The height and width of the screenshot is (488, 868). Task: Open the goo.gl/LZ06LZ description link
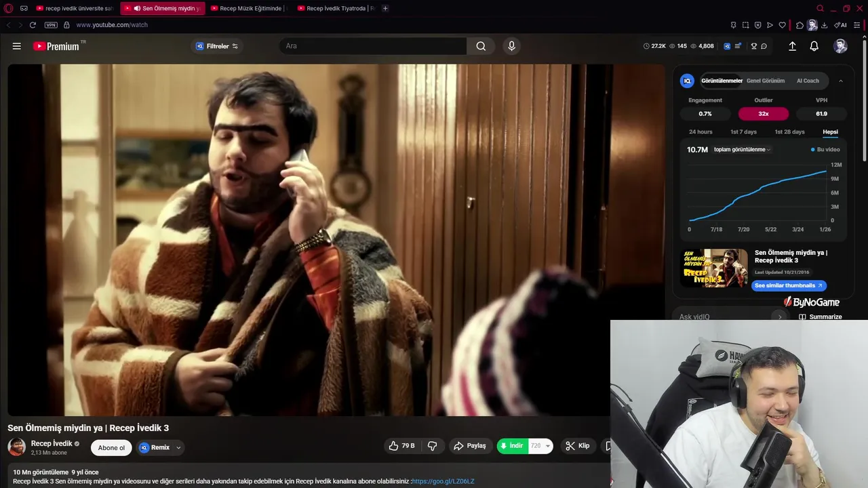click(x=443, y=481)
